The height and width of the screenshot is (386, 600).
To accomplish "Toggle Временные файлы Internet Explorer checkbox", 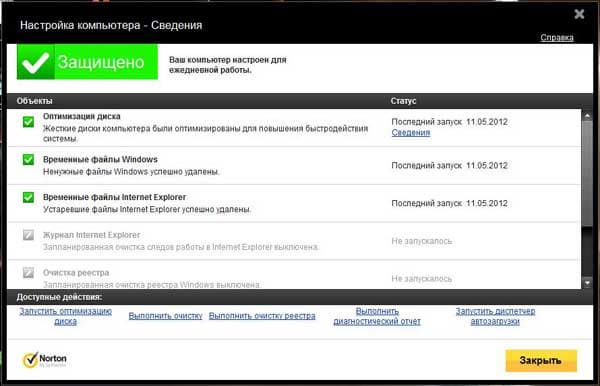I will click(28, 197).
